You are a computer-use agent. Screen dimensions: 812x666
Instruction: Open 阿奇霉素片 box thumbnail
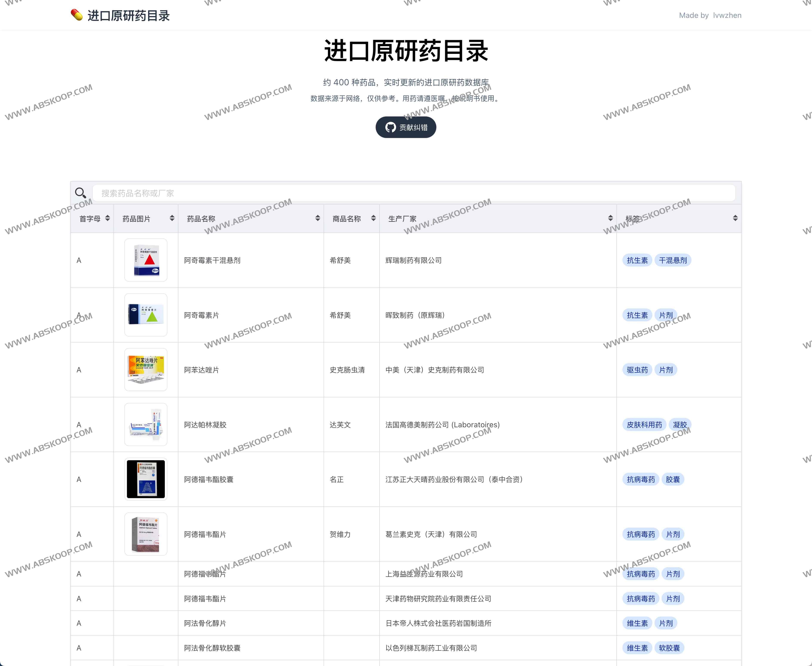tap(146, 315)
